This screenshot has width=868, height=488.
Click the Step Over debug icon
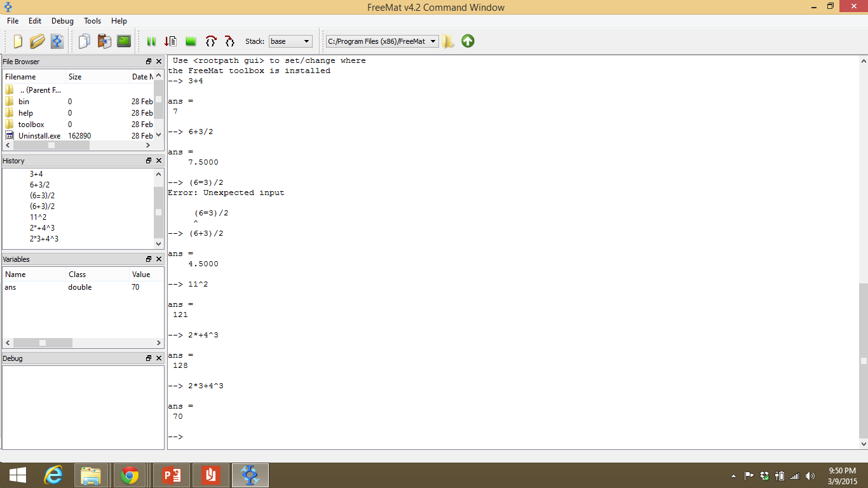[x=211, y=41]
